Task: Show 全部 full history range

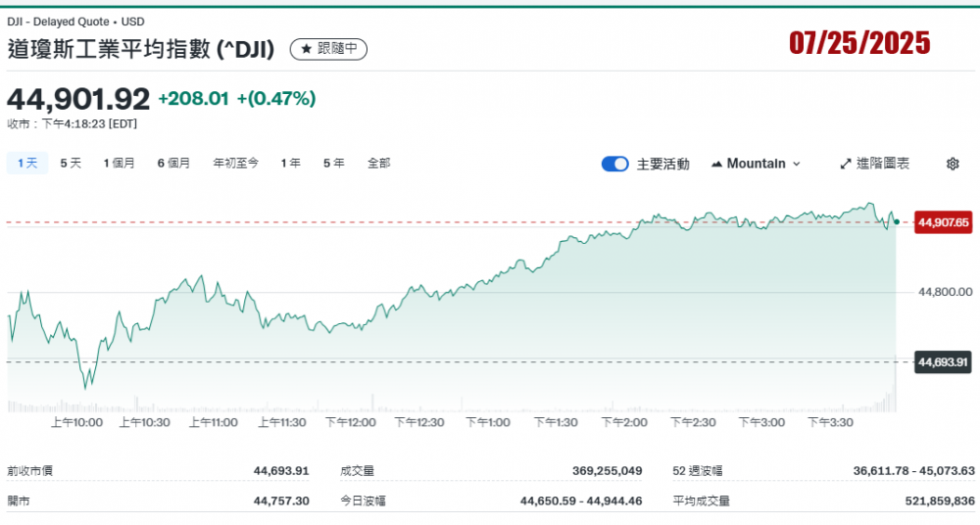Action: (378, 164)
